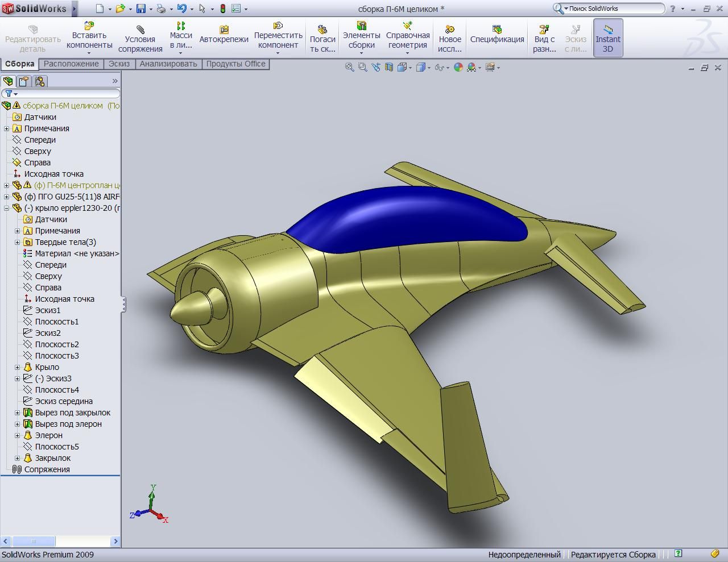
Task: Select Сопряжения in the feature tree
Action: (x=47, y=469)
